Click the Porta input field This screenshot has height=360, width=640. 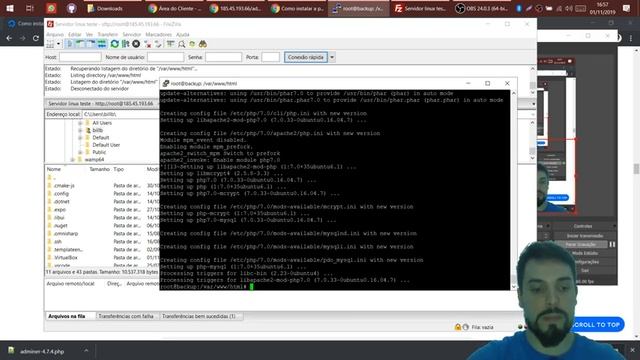(271, 57)
